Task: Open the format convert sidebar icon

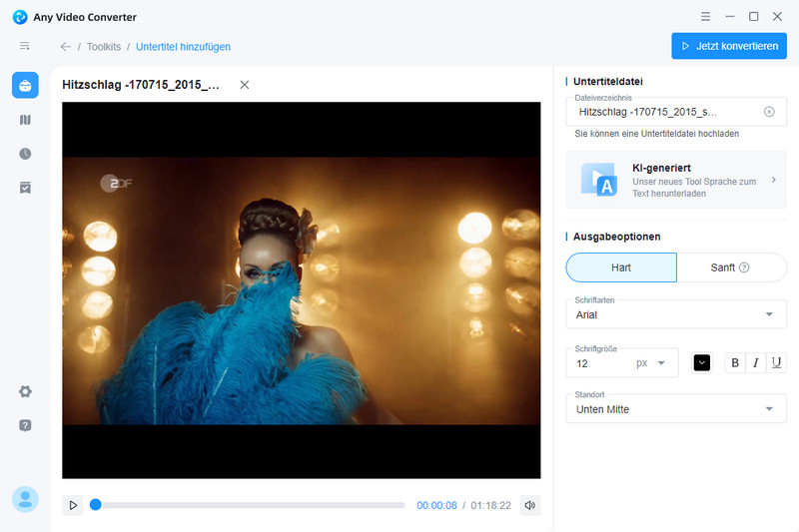Action: click(25, 120)
